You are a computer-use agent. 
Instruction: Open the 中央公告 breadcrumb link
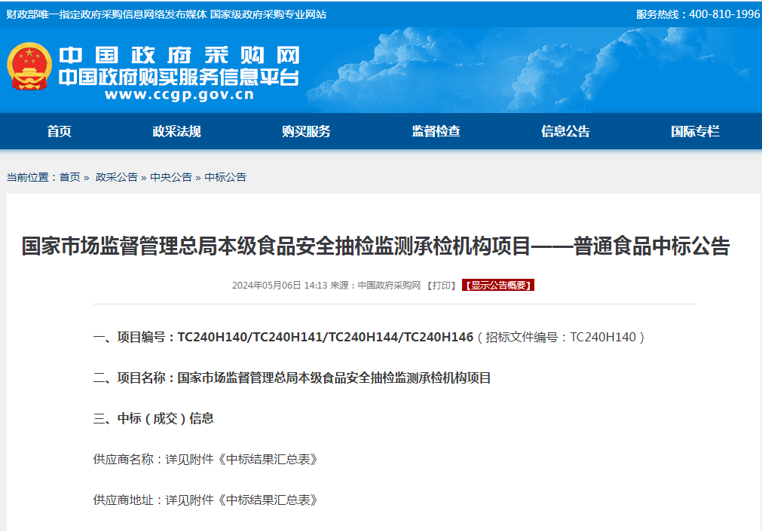171,177
